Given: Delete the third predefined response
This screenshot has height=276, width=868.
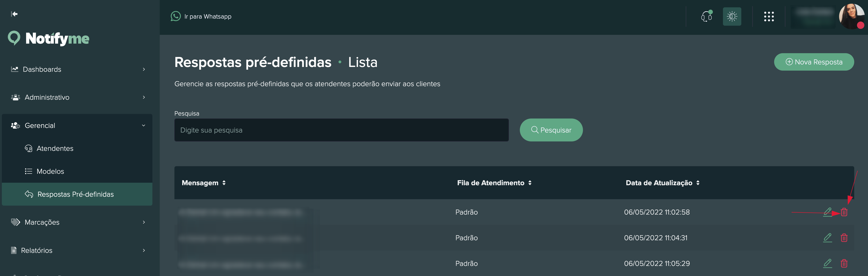Looking at the screenshot, I should coord(844,264).
